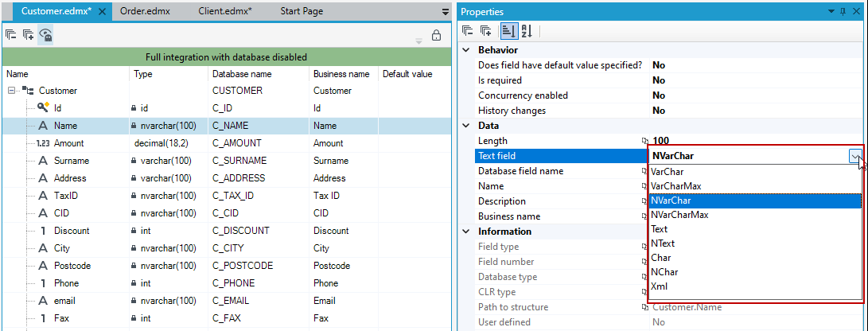Click the integer icon of Discount field
The width and height of the screenshot is (868, 331).
tap(43, 231)
